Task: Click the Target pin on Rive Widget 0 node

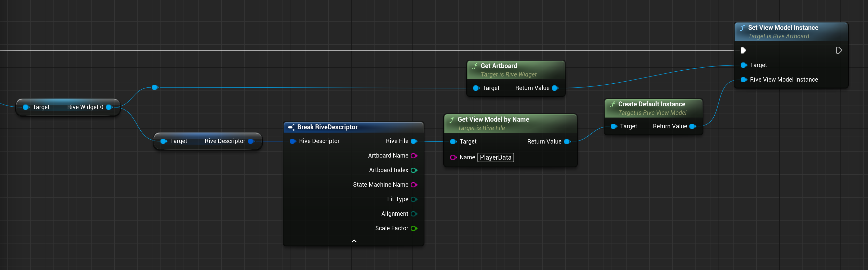Action: (x=26, y=107)
